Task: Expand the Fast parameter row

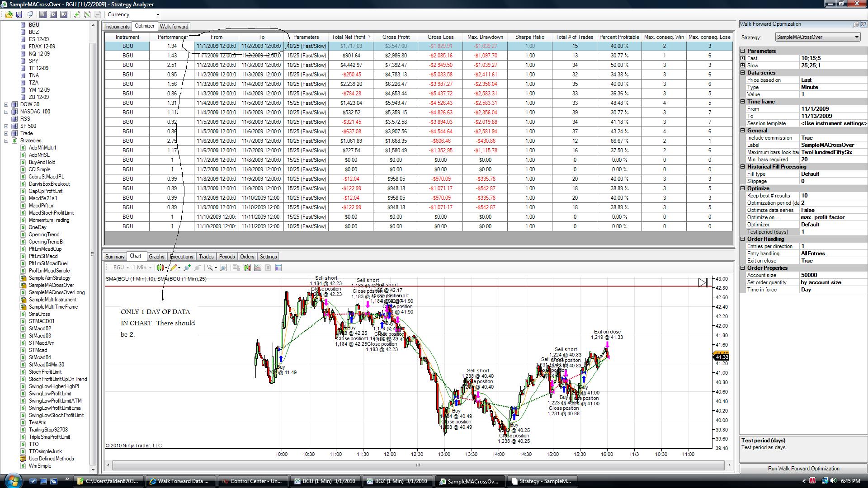Action: click(742, 58)
